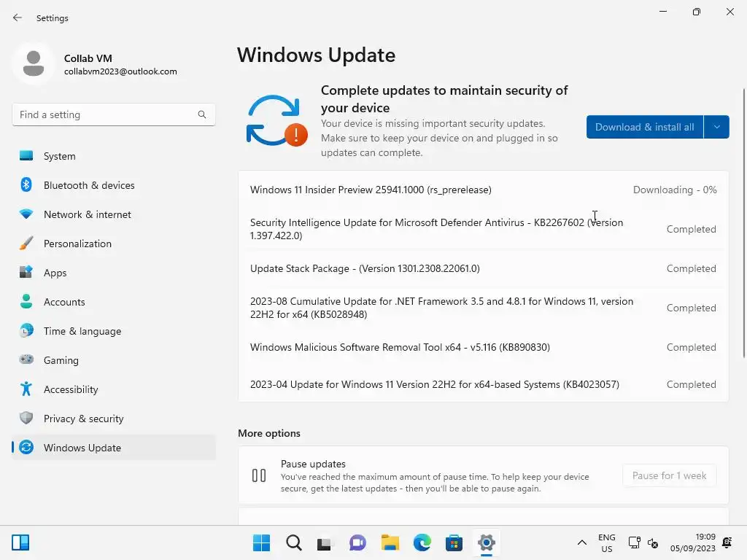
Task: Click the search magnifier in Find a setting
Action: tap(202, 114)
